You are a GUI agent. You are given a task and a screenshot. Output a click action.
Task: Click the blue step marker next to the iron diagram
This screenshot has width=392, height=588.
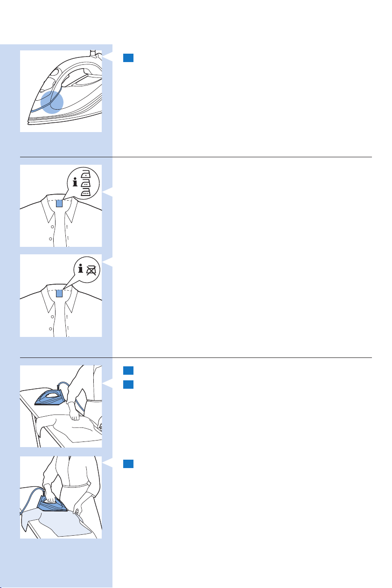coord(129,58)
